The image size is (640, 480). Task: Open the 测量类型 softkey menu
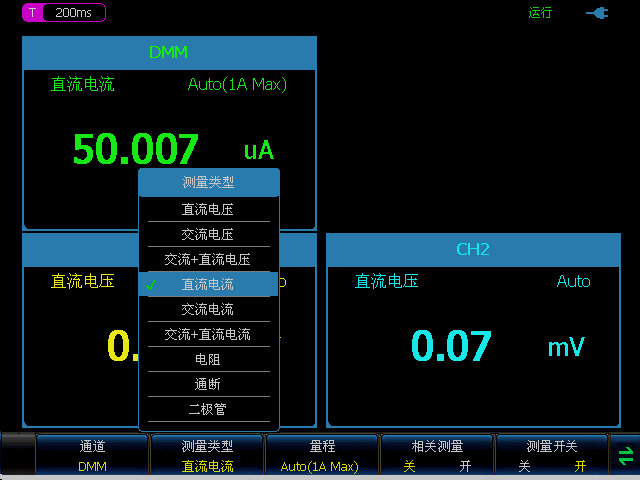point(207,456)
